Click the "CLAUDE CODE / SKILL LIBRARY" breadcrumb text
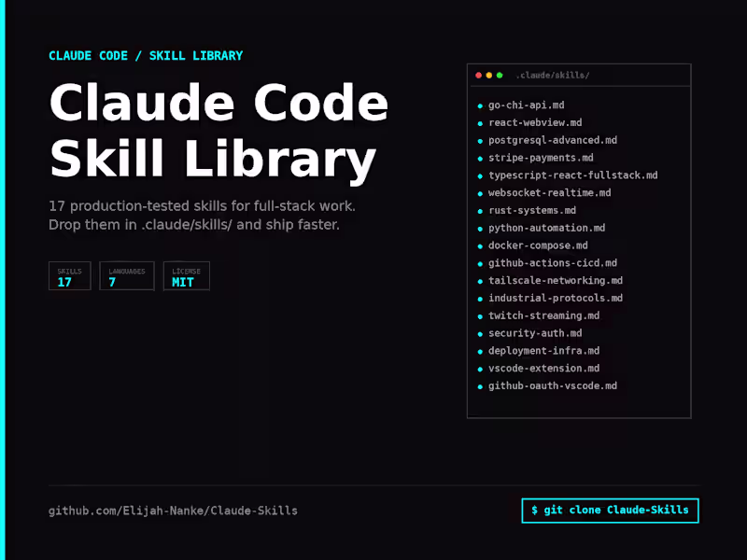Image resolution: width=747 pixels, height=560 pixels. [x=146, y=56]
